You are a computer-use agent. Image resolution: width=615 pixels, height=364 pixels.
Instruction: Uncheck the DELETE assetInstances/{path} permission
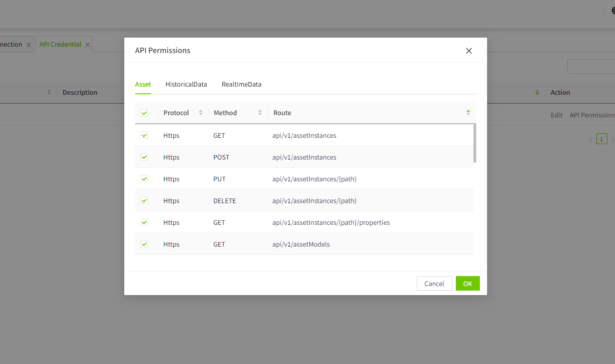pyautogui.click(x=144, y=201)
